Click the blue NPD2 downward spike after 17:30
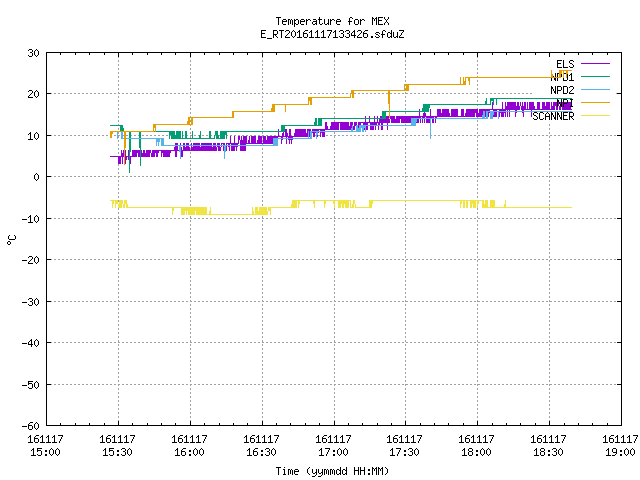 [431, 127]
